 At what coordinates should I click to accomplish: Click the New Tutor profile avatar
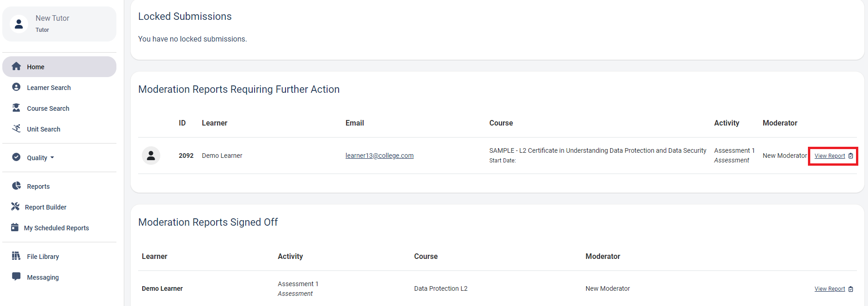19,24
